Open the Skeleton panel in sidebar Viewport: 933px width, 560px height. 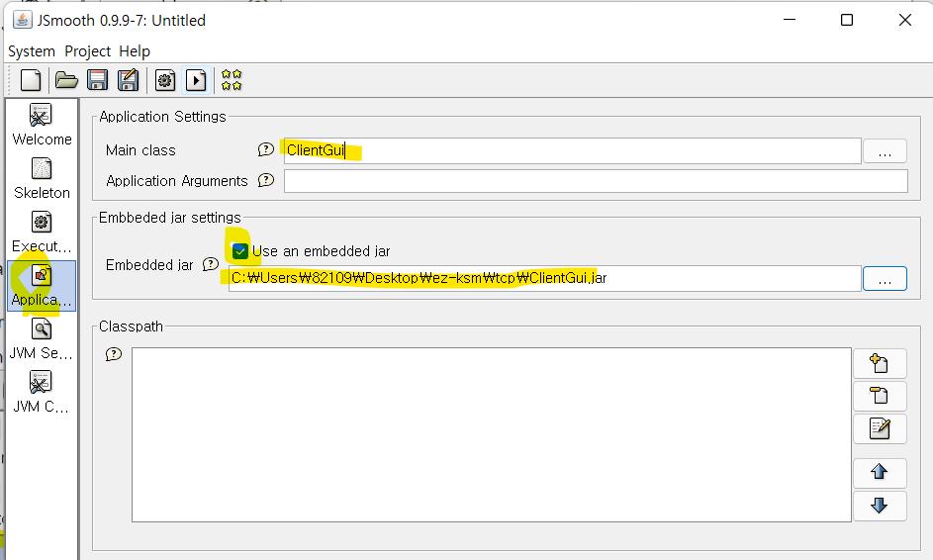(42, 178)
